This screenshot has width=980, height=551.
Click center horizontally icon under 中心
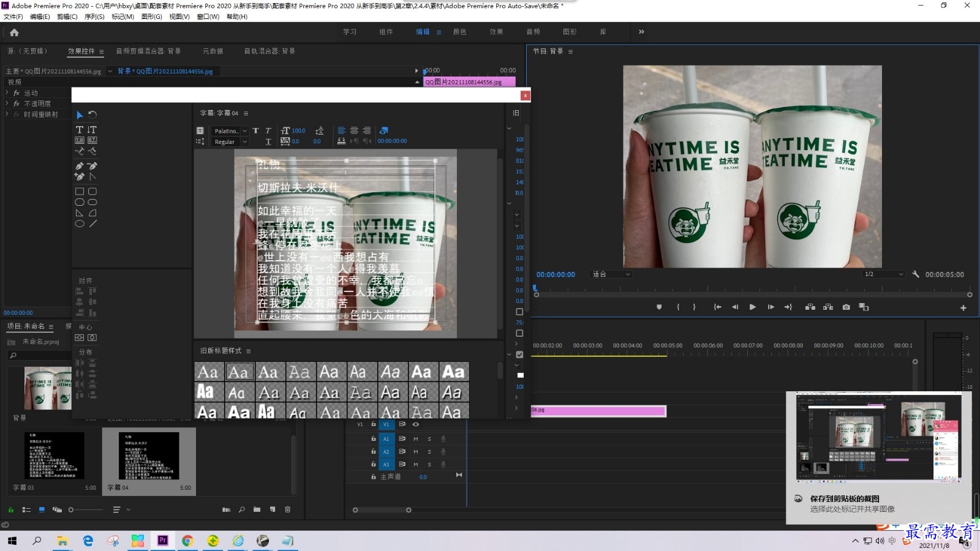pos(80,338)
